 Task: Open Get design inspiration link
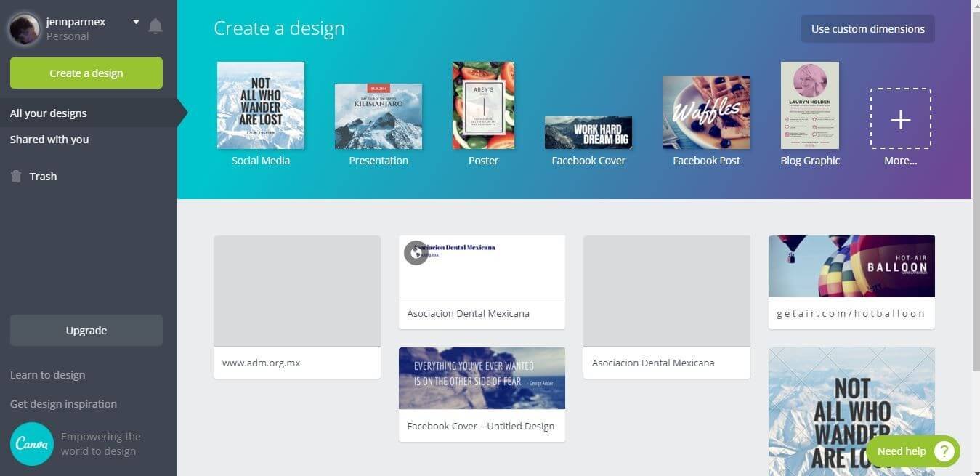click(x=63, y=404)
